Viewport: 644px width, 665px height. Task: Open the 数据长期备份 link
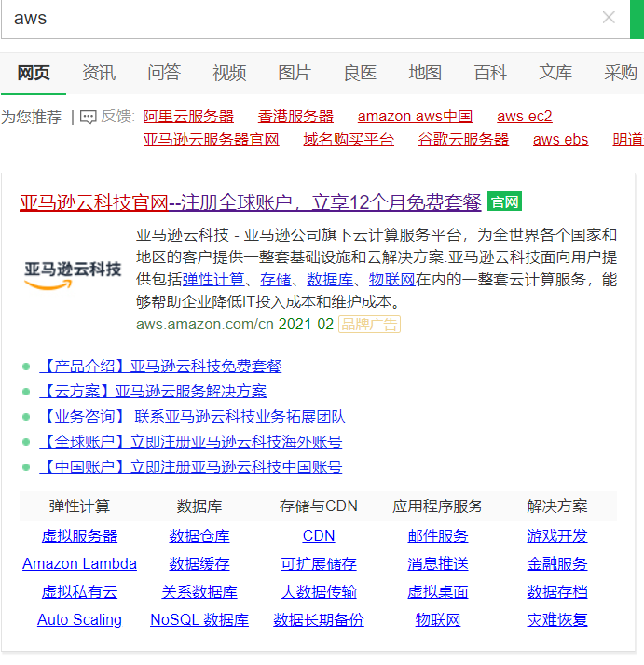(319, 620)
